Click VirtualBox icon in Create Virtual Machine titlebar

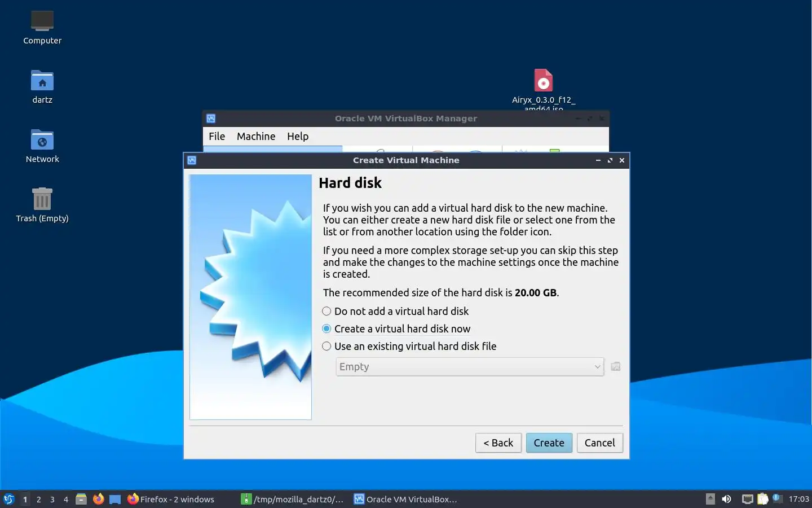pos(192,160)
